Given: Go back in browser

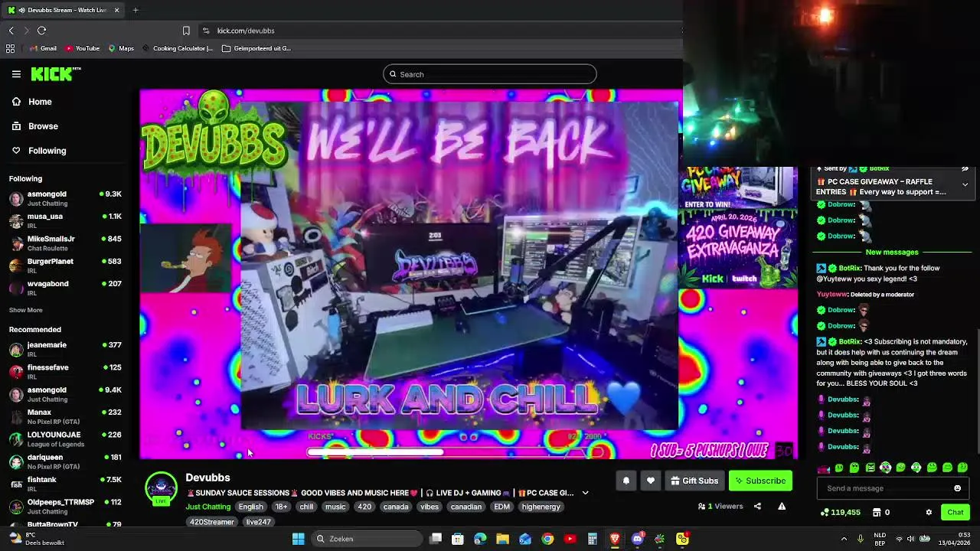Looking at the screenshot, I should (11, 31).
